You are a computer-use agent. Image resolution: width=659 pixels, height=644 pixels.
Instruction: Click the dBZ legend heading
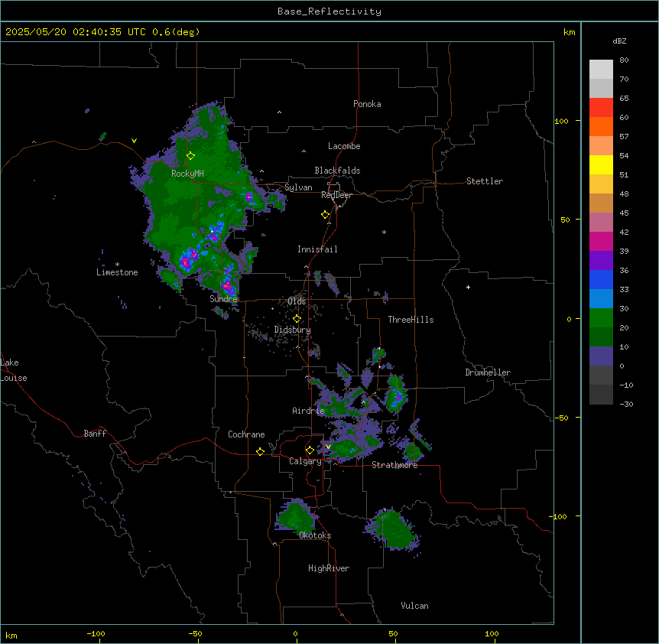[619, 41]
